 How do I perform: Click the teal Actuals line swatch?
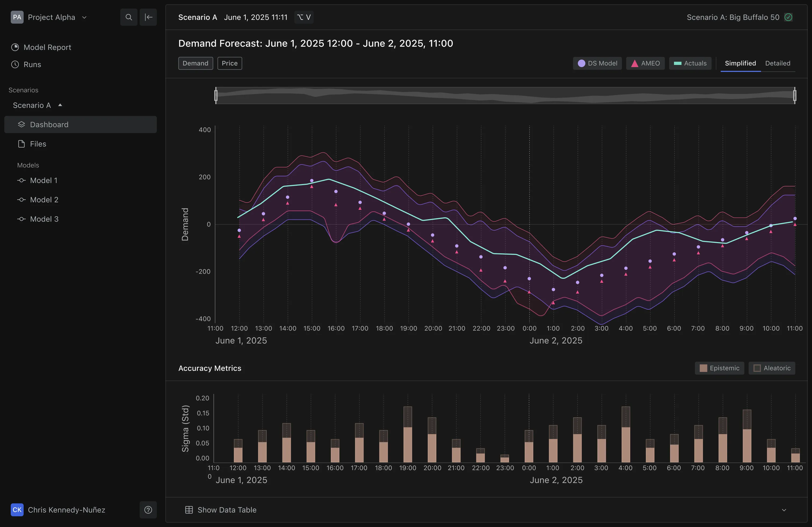(677, 63)
